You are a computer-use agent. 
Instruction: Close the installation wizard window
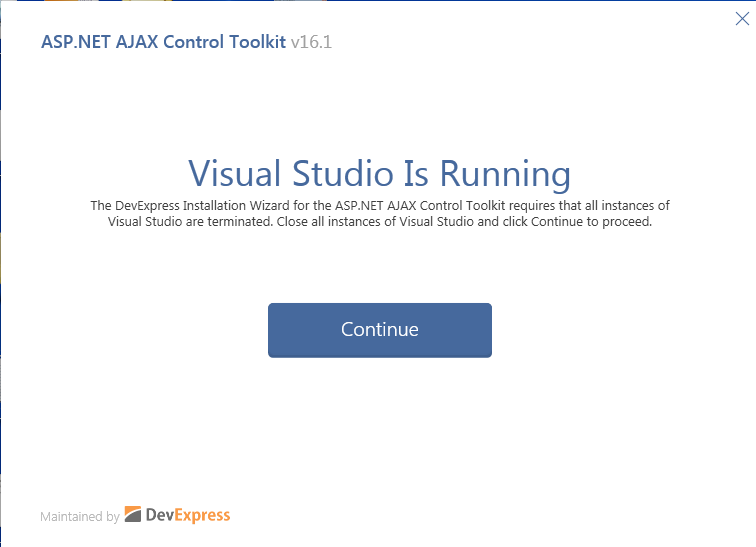tap(742, 19)
